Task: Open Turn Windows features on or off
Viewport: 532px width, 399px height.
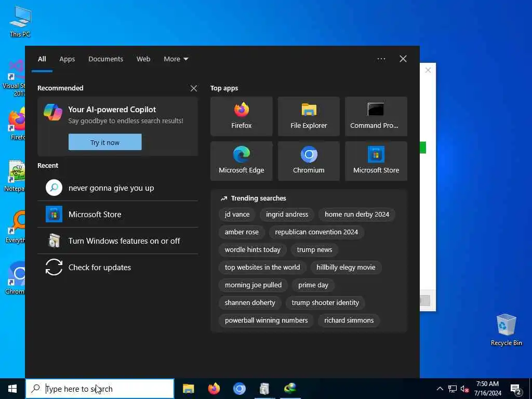Action: pos(118,241)
